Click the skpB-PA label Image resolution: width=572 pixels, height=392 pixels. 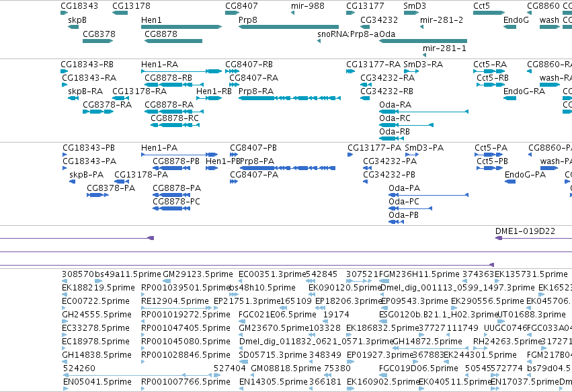coord(87,175)
